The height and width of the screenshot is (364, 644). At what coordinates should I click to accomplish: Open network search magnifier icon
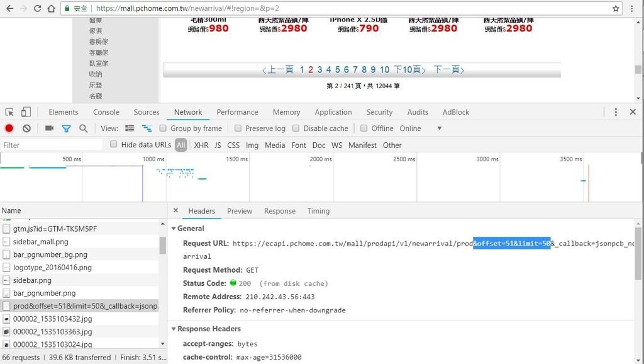click(84, 128)
